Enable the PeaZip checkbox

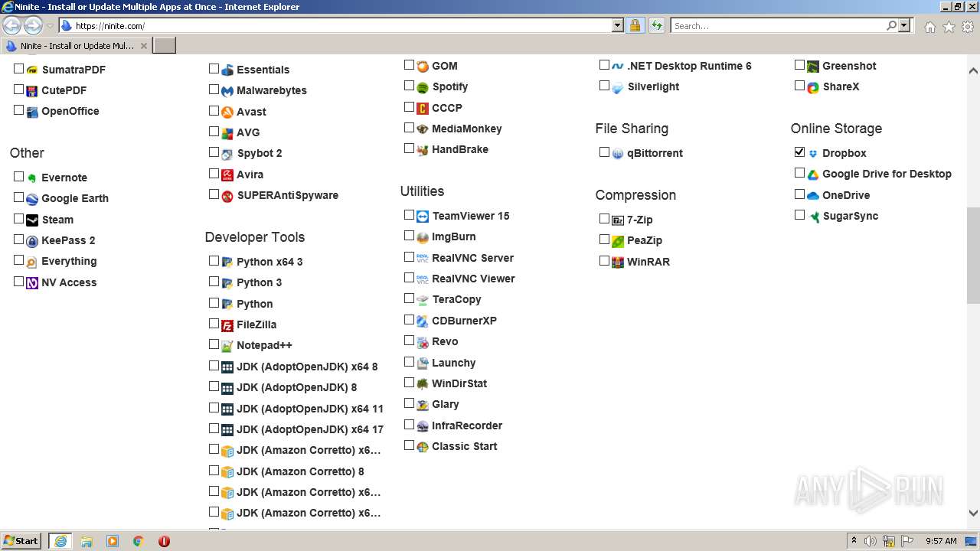click(604, 240)
